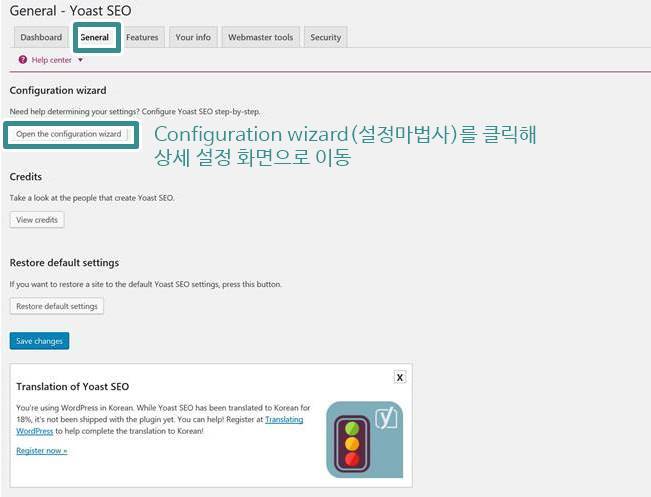Image resolution: width=651 pixels, height=497 pixels.
Task: Click the Help center question mark icon
Action: [23, 60]
